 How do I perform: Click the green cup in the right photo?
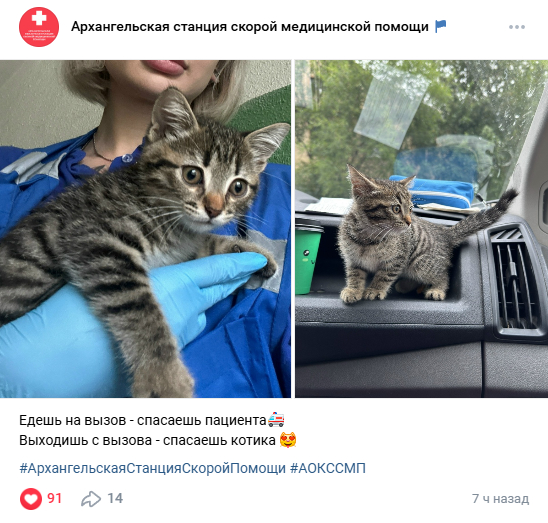click(308, 259)
